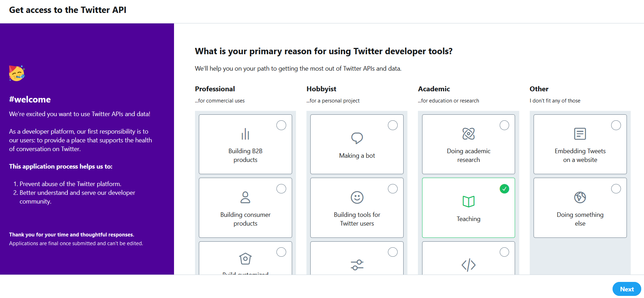Choose the Building tools for Twitter users card
Viewport: 644px width, 298px height.
pos(357,208)
